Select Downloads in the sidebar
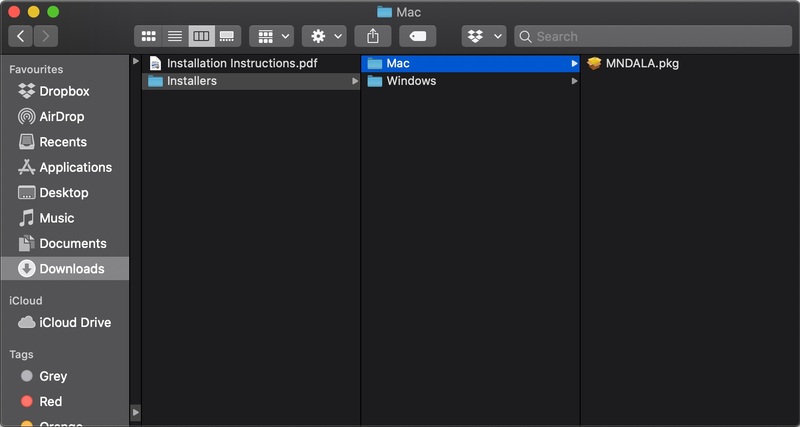 65,268
